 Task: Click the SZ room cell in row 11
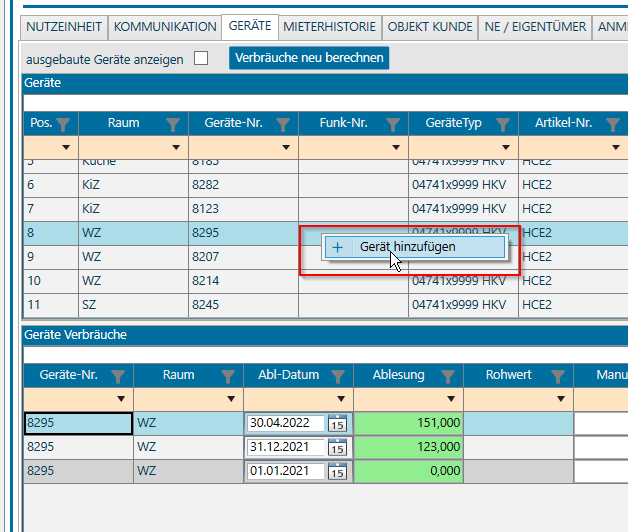click(133, 305)
